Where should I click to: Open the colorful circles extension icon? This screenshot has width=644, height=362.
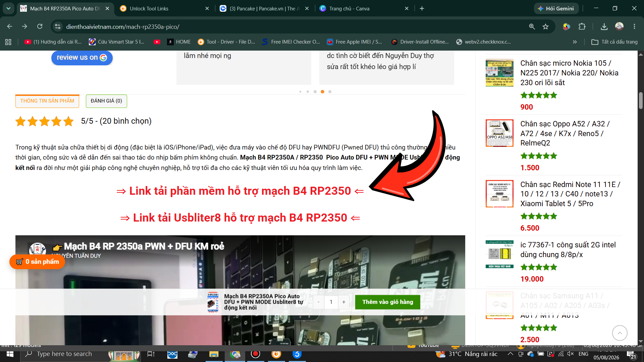[567, 26]
